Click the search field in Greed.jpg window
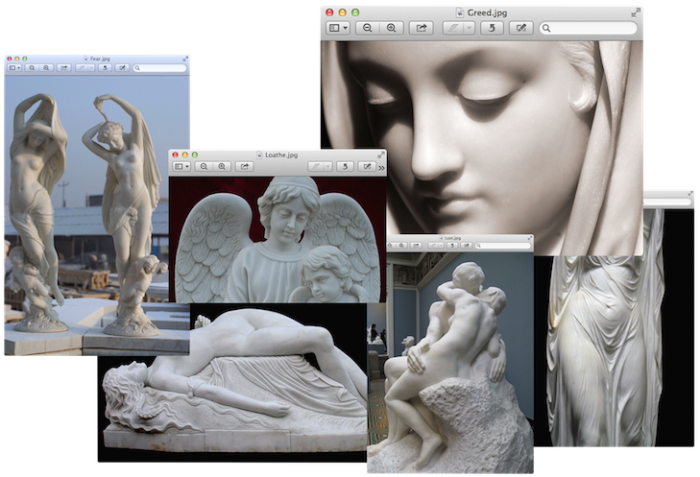Viewport: 700px width, 477px height. (x=590, y=28)
